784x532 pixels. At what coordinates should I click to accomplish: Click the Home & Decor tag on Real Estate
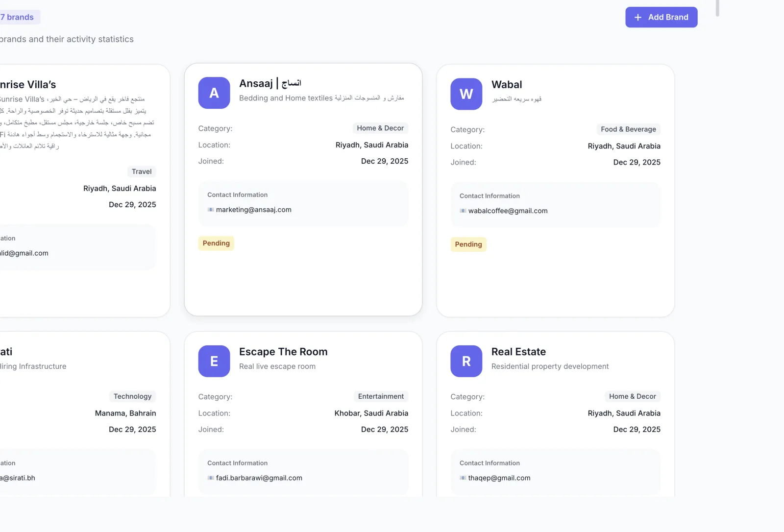pyautogui.click(x=633, y=396)
